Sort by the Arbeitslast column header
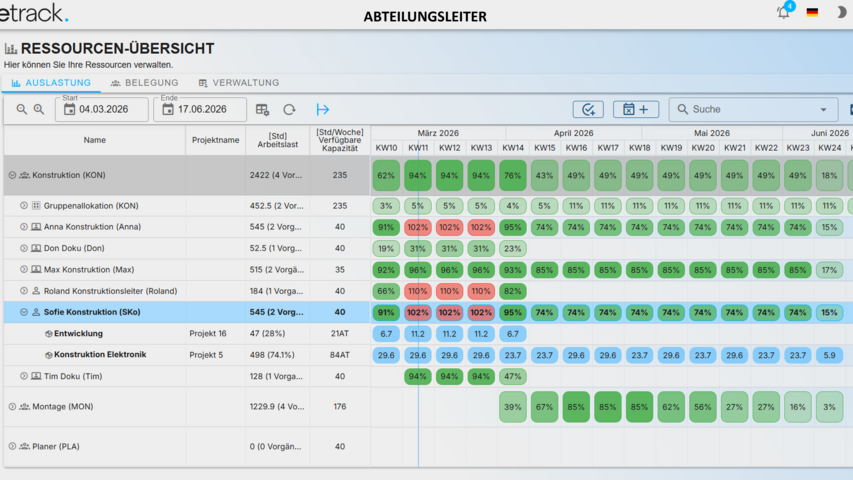This screenshot has height=480, width=853. [278, 140]
